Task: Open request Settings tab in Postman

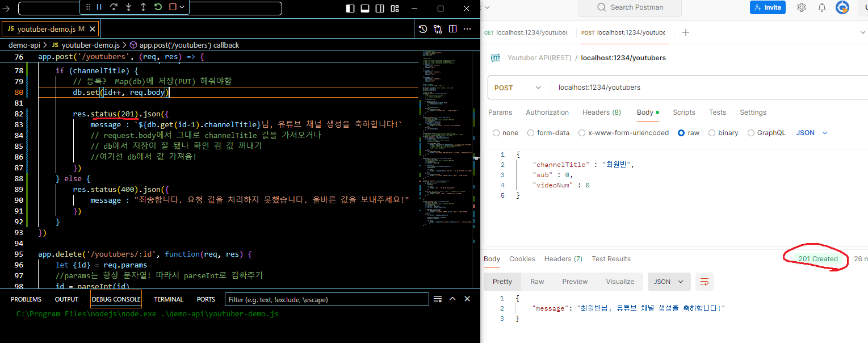Action: point(753,112)
